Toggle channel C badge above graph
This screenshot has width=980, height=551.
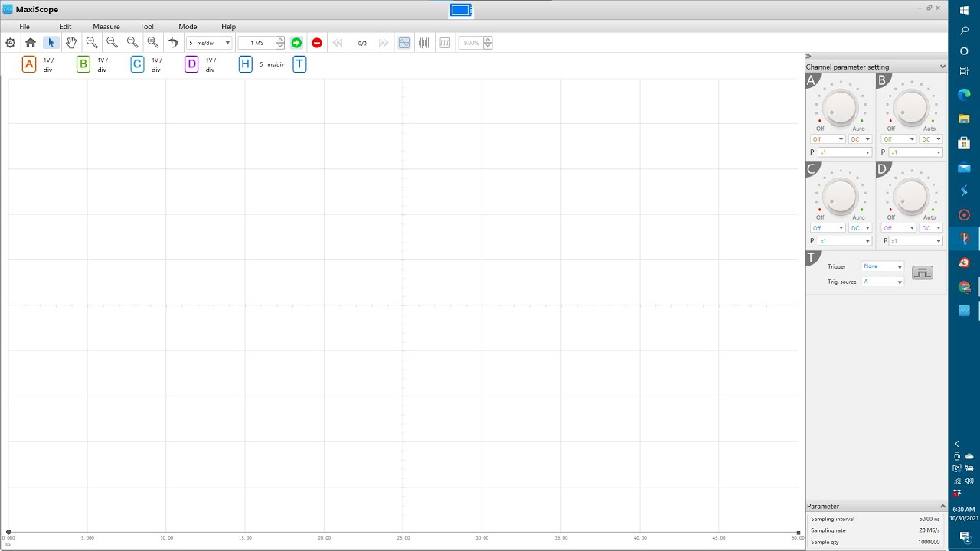click(137, 64)
